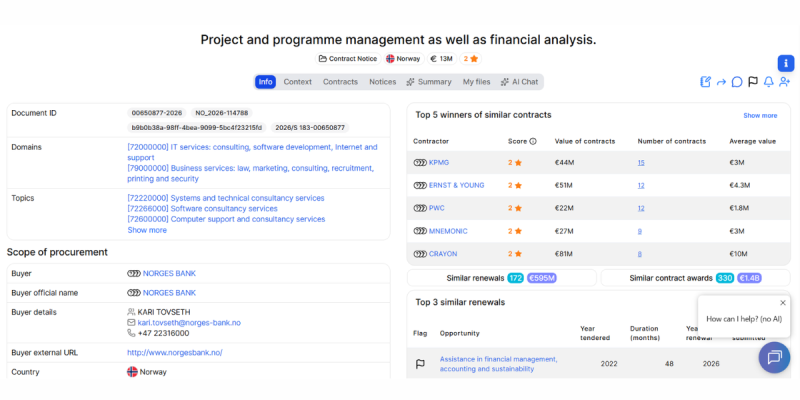This screenshot has height=400, width=800.
Task: Open the edit note icon
Action: pyautogui.click(x=705, y=82)
